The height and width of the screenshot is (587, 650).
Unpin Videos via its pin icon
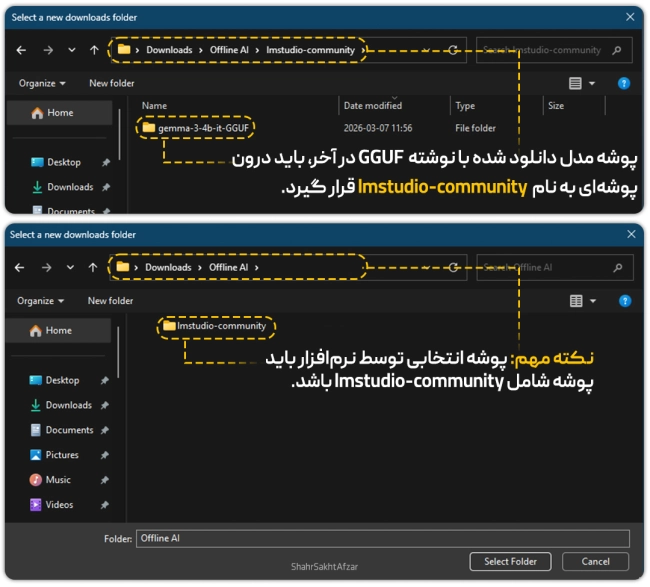click(104, 505)
